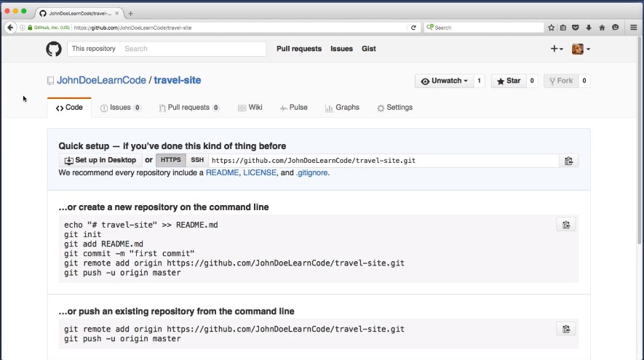
Task: Switch to the Settings tab
Action: tap(394, 108)
